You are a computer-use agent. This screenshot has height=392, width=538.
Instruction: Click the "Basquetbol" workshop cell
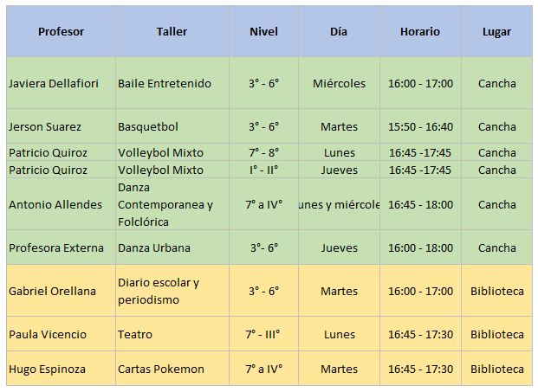coord(148,127)
